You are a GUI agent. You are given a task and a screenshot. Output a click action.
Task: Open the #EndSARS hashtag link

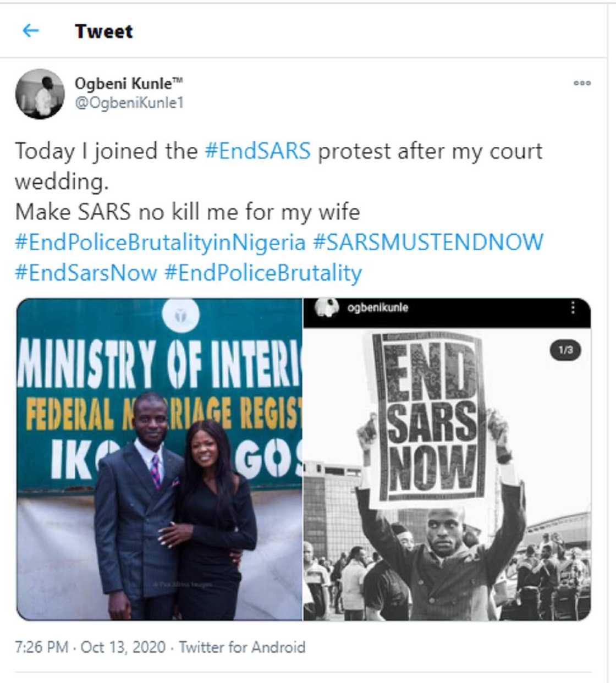click(x=257, y=151)
